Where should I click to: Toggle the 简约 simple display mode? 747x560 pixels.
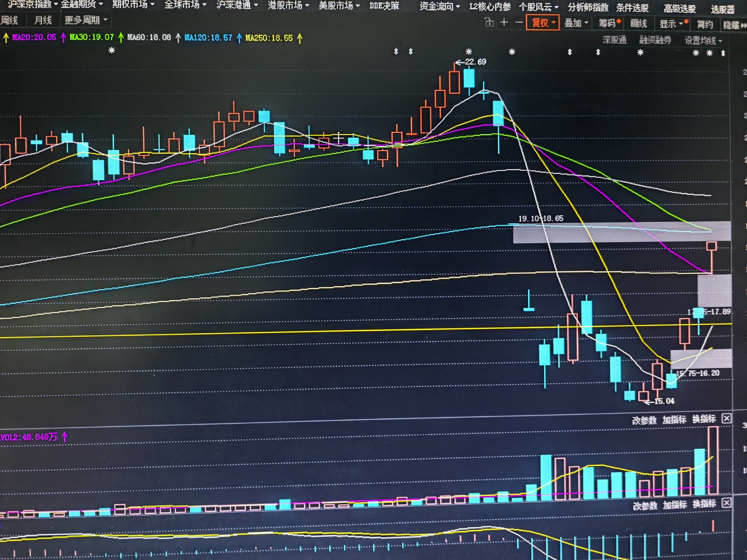coord(705,24)
